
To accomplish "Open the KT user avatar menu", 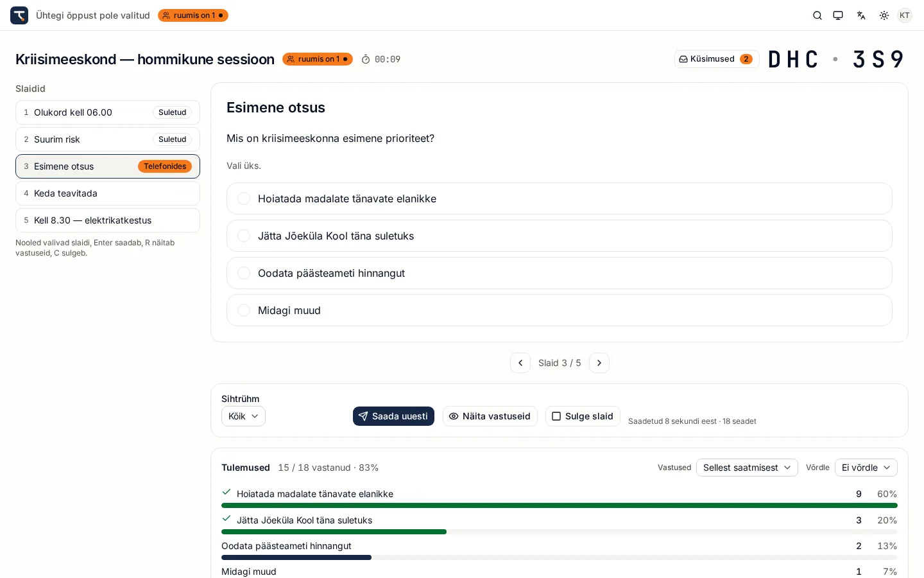I will [905, 15].
